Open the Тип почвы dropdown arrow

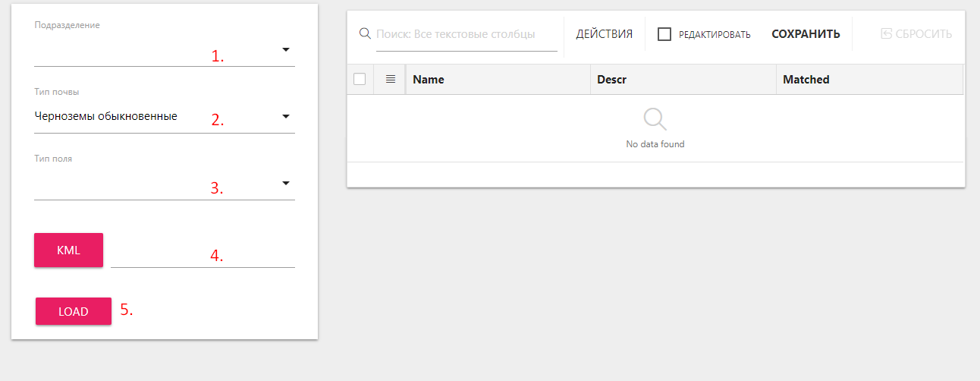(286, 117)
